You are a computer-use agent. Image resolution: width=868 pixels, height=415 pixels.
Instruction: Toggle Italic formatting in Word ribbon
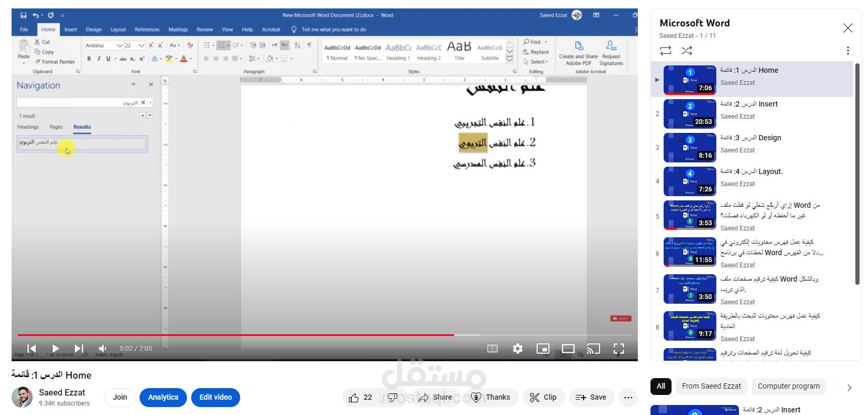(x=98, y=59)
